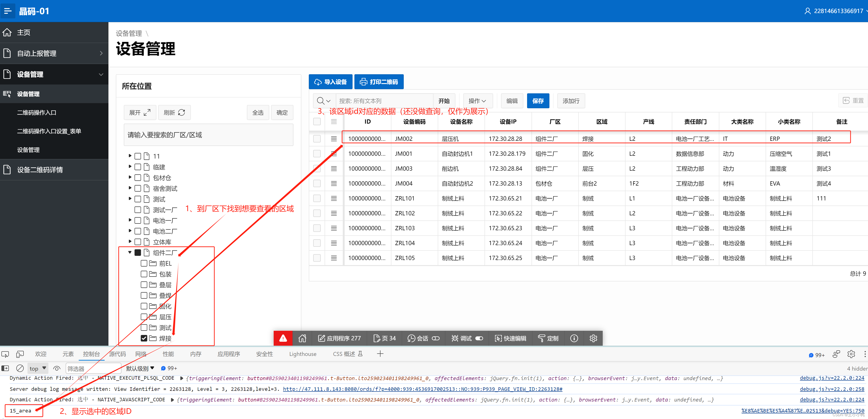Check the 包装 area checkbox
Image resolution: width=868 pixels, height=419 pixels.
(144, 274)
